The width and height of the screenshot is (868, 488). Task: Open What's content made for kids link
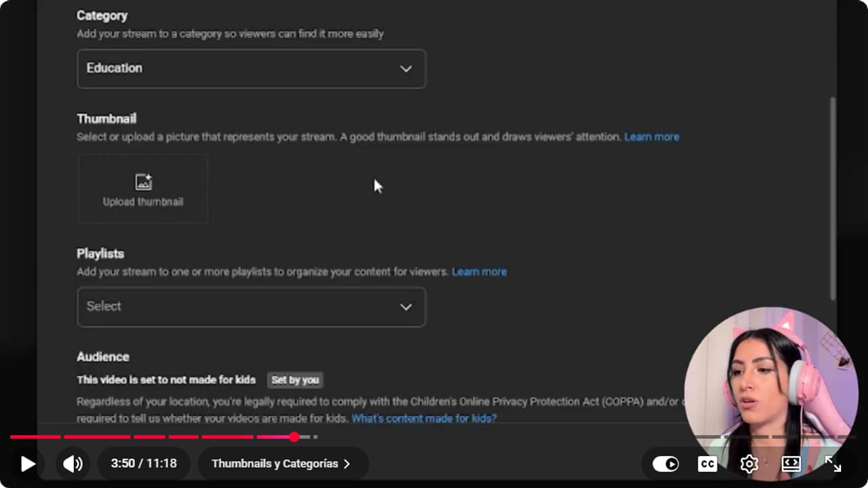(424, 418)
